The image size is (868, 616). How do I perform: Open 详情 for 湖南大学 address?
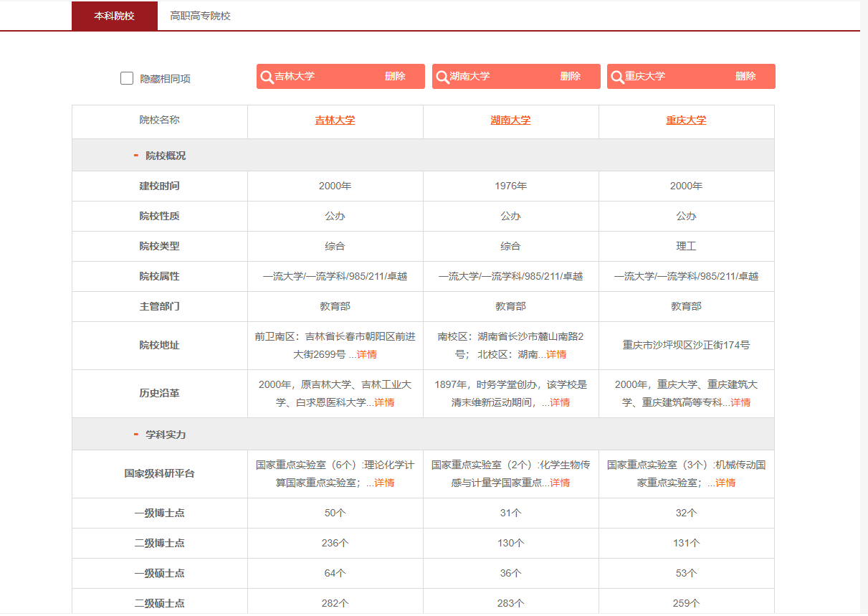tap(556, 354)
